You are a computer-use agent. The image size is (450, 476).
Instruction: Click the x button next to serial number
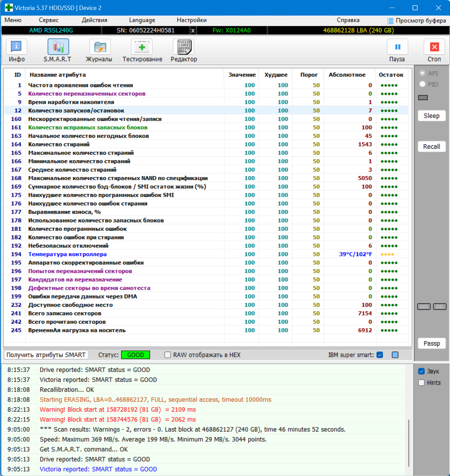(193, 30)
